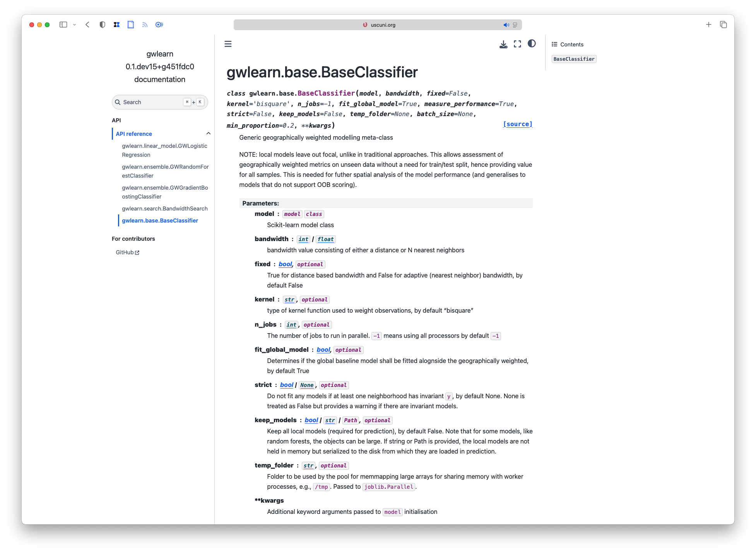Open the [source] link
The width and height of the screenshot is (756, 553).
517,124
